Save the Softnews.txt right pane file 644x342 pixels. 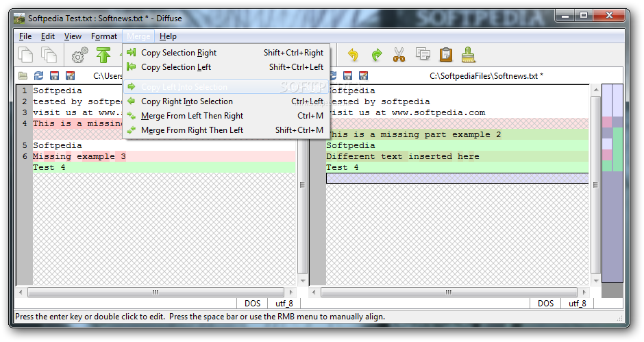(347, 75)
